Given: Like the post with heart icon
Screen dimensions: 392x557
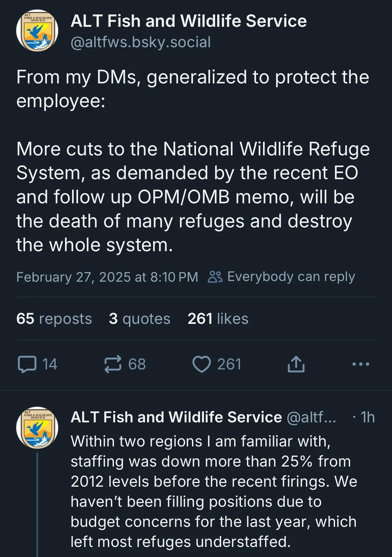Looking at the screenshot, I should (201, 364).
